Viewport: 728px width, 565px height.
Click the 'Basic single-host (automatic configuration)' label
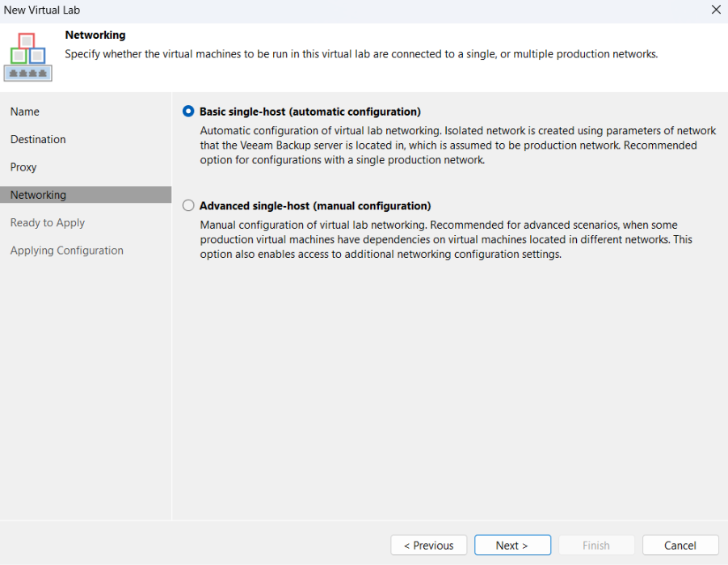coord(310,112)
